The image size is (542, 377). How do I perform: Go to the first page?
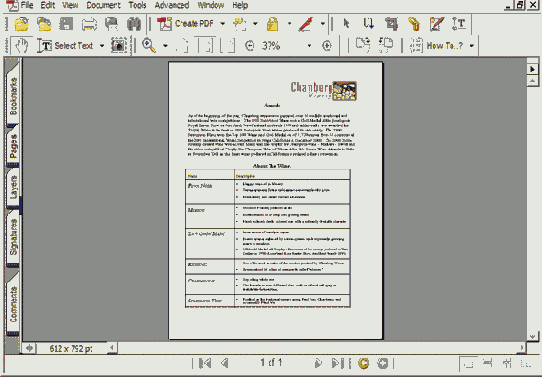pos(205,363)
